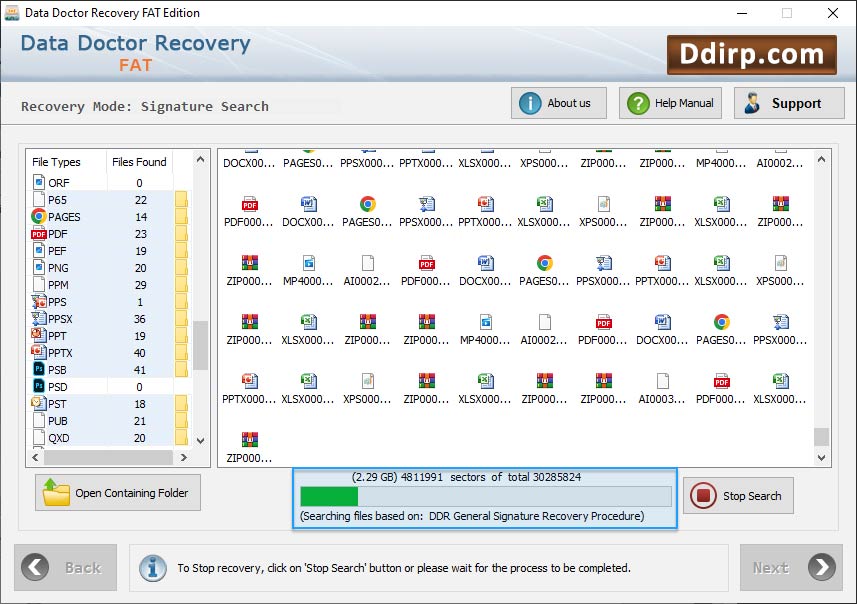Click Stop Search to halt scanning
Image resolution: width=857 pixels, height=604 pixels.
(x=738, y=496)
